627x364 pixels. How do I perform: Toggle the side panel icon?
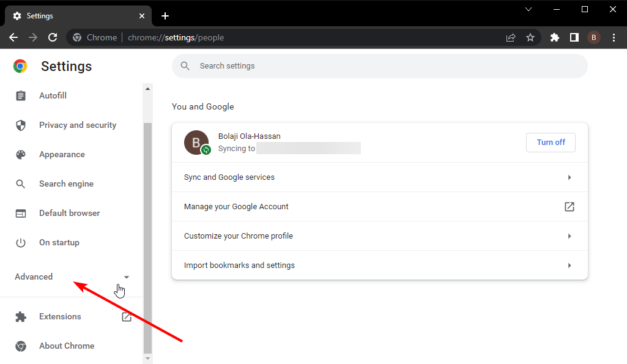click(x=574, y=37)
